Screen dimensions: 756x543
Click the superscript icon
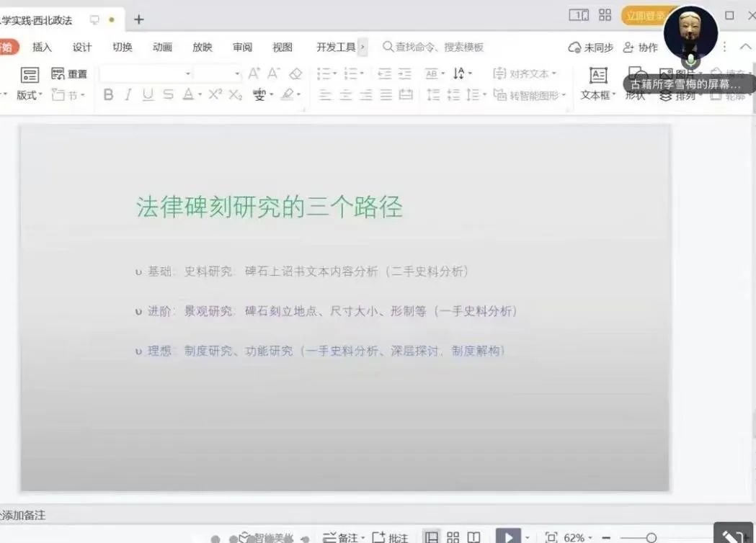(215, 95)
